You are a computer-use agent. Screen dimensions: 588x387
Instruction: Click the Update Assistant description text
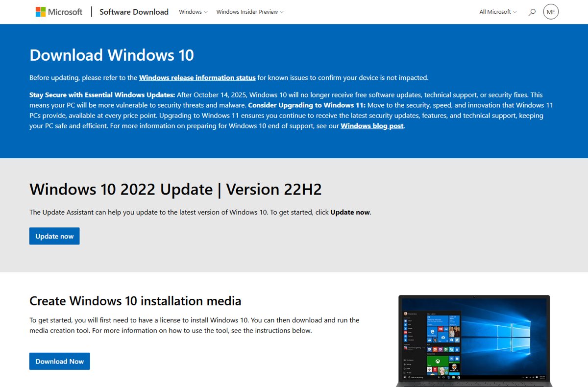pyautogui.click(x=200, y=212)
